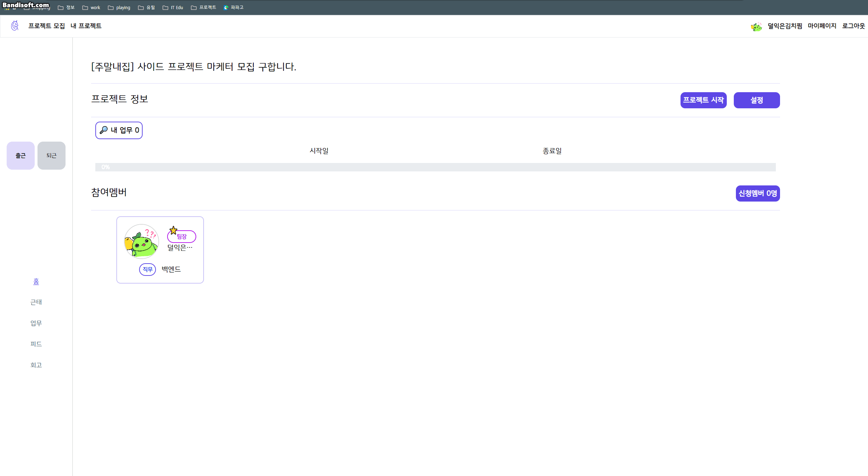Toggle the 출근 check-in button

[x=21, y=156]
